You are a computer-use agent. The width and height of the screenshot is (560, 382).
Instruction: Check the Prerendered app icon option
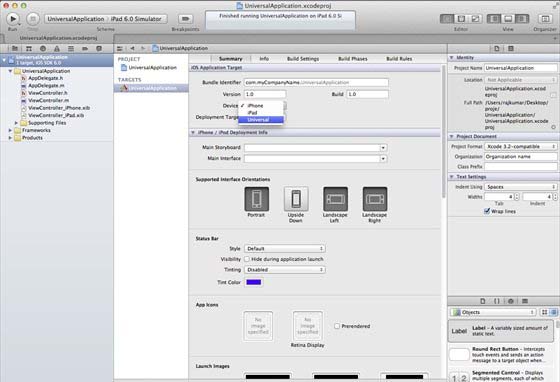click(x=337, y=326)
